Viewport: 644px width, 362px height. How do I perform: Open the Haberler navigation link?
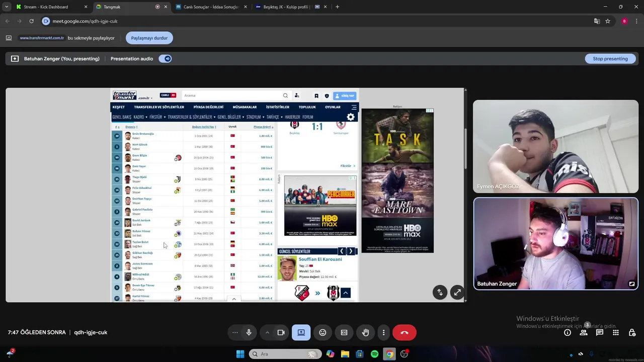(292, 117)
